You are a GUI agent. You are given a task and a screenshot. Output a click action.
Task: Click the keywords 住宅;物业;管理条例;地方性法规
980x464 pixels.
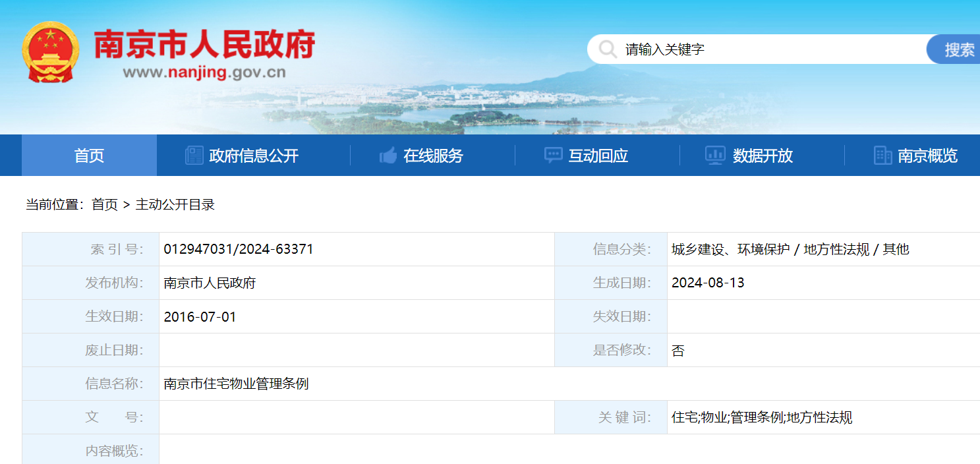click(x=762, y=417)
